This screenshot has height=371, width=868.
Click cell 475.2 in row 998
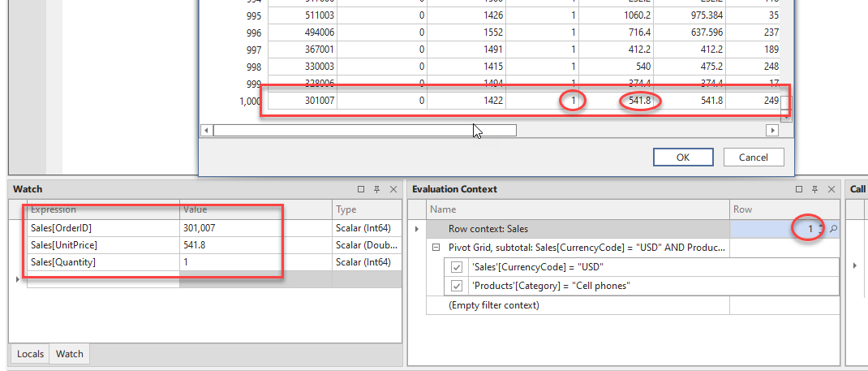point(690,67)
